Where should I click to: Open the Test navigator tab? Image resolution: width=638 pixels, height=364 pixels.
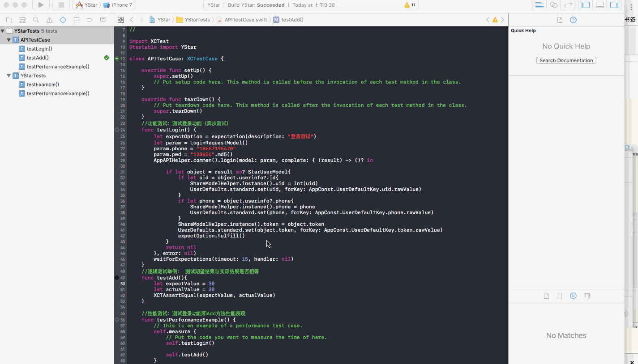(x=63, y=20)
